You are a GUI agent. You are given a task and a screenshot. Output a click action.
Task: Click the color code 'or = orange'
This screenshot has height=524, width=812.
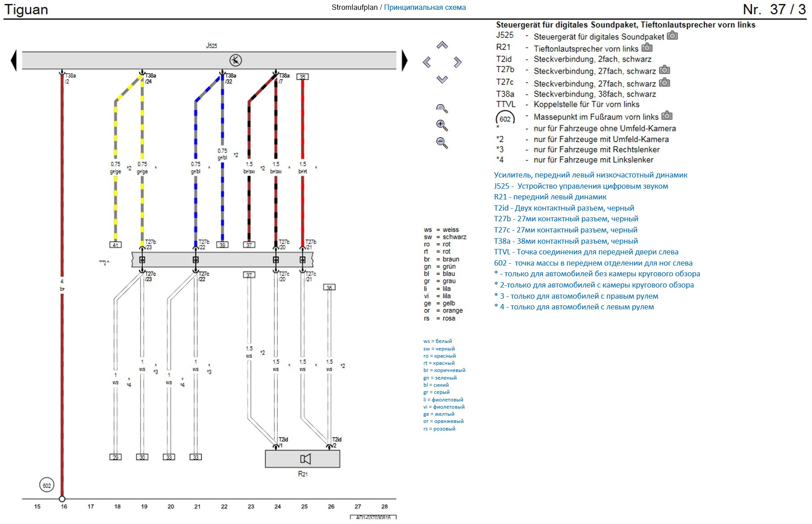click(x=443, y=310)
